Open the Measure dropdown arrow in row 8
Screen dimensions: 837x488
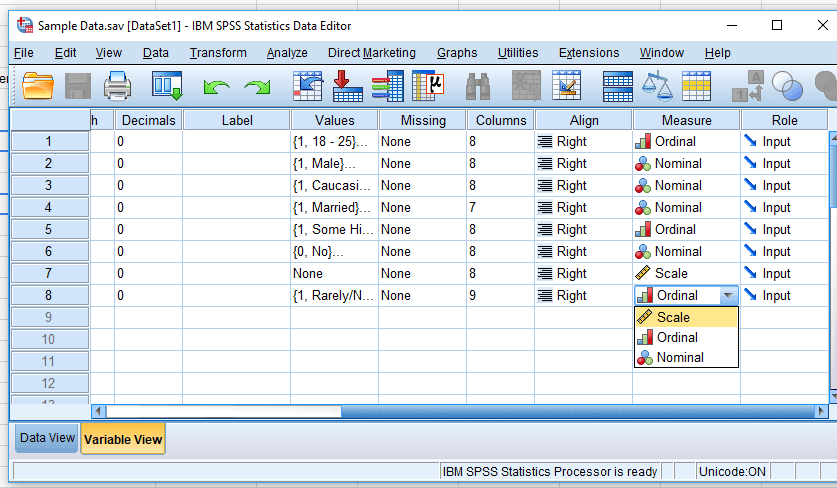coord(727,296)
